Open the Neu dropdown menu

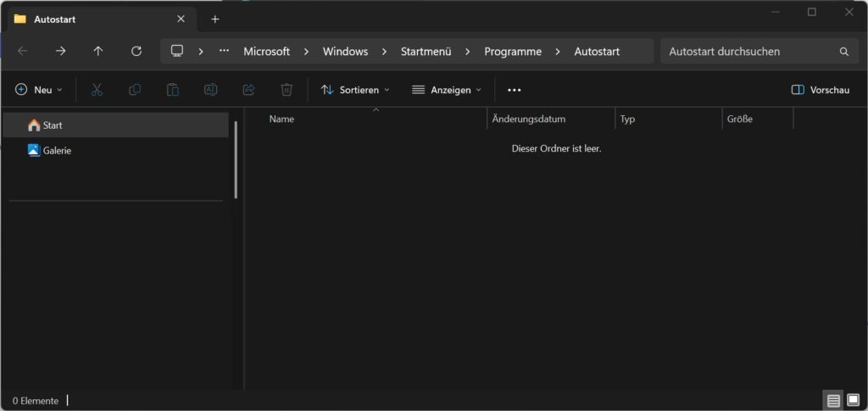[39, 90]
